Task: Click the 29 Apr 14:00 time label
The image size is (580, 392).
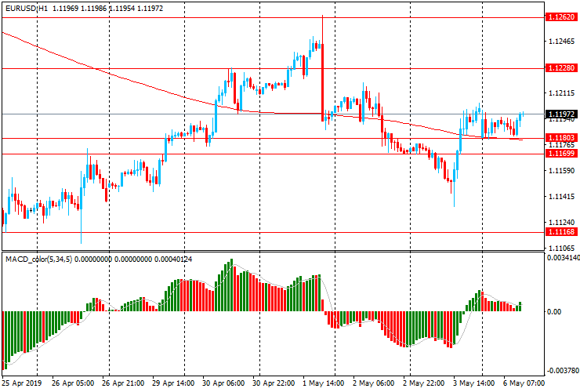Action: point(173,383)
